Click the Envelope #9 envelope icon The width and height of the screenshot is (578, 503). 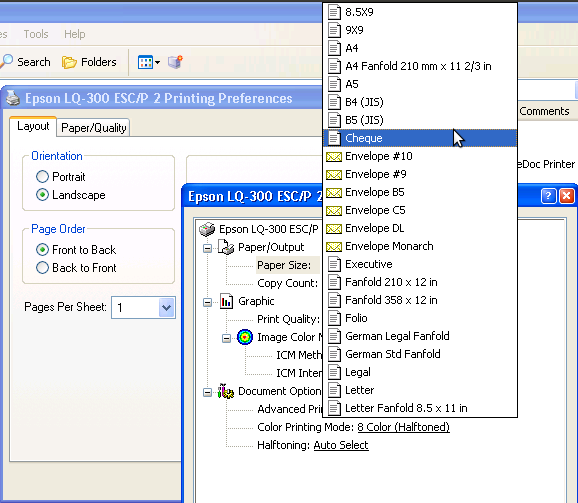tap(334, 175)
